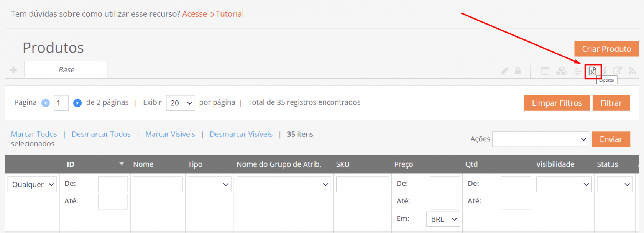
Task: Open the BRL currency dropdown
Action: pyautogui.click(x=443, y=219)
